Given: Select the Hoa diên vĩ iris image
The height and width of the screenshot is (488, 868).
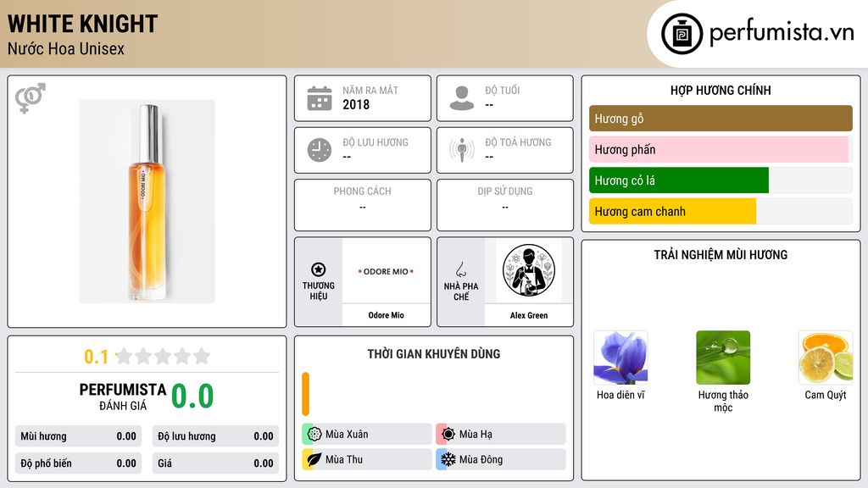Looking at the screenshot, I should [x=620, y=358].
